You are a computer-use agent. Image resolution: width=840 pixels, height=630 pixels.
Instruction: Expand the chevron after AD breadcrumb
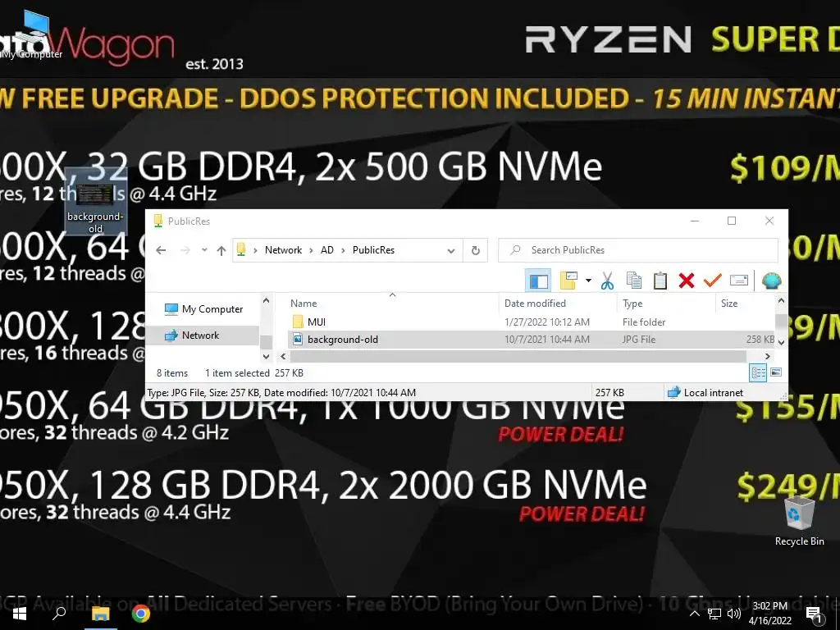point(343,250)
